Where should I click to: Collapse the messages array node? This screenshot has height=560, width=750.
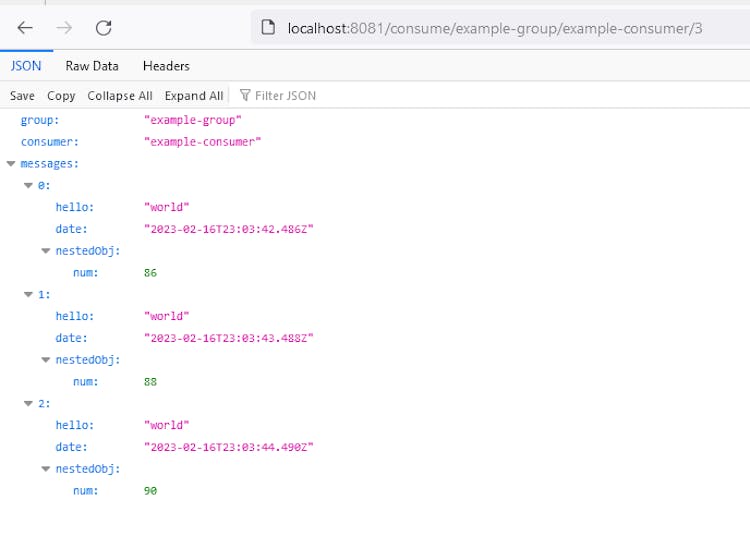coord(11,164)
